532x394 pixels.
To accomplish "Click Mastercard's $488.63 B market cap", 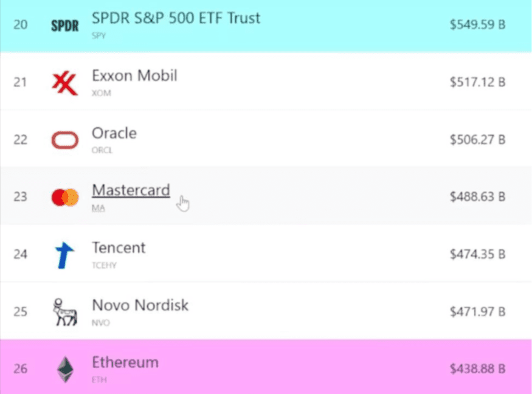I will 477,197.
